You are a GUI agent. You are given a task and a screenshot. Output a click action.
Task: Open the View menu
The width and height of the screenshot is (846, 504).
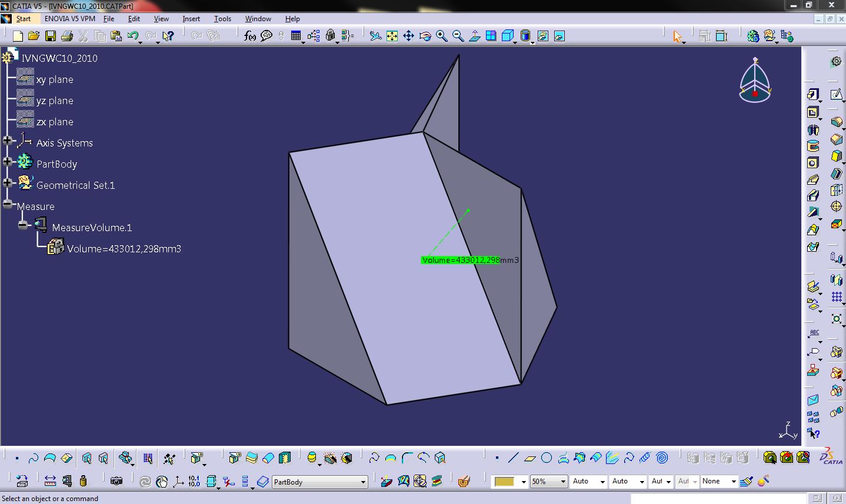[161, 19]
